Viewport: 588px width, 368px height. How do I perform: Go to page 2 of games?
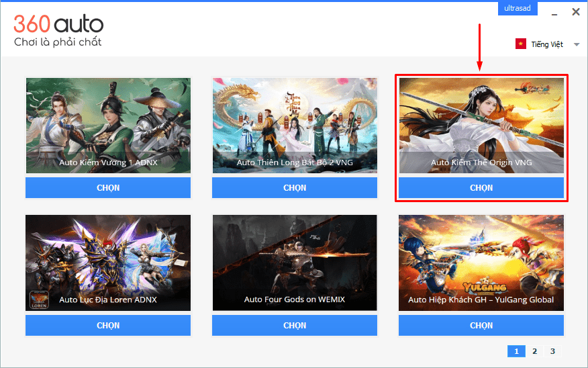[x=534, y=351]
